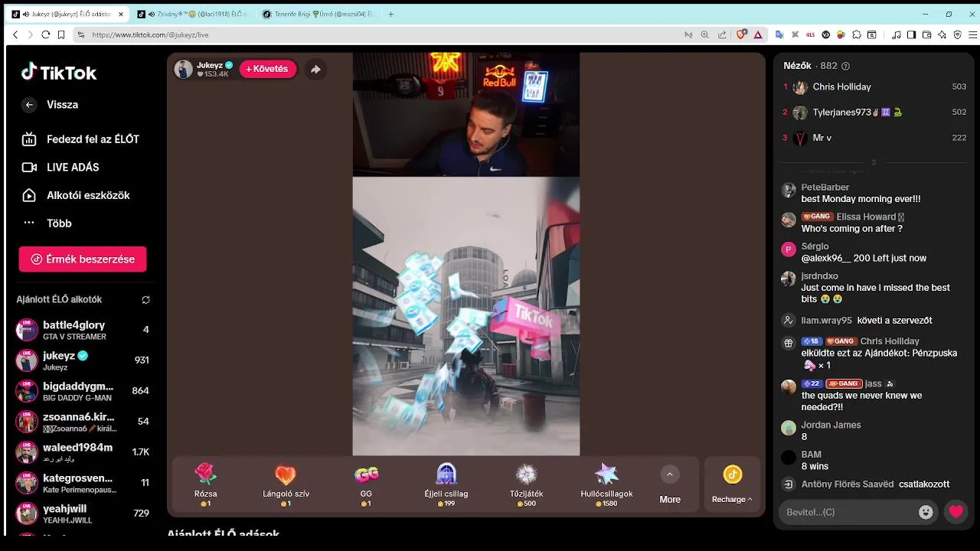Expand More gifts

[670, 484]
